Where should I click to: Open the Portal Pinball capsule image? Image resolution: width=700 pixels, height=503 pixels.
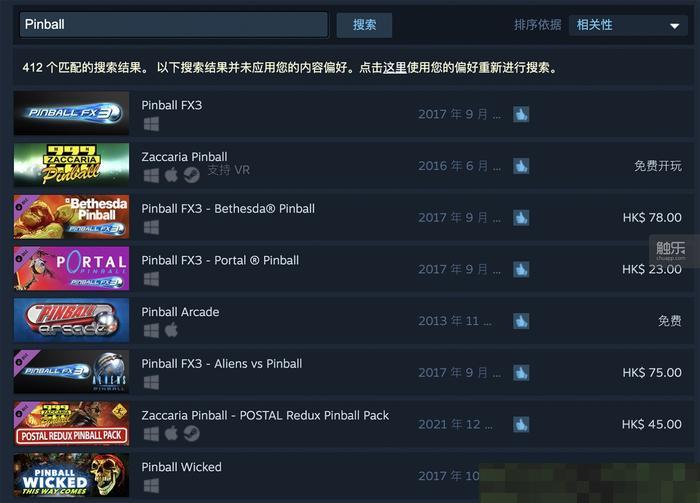(x=71, y=268)
